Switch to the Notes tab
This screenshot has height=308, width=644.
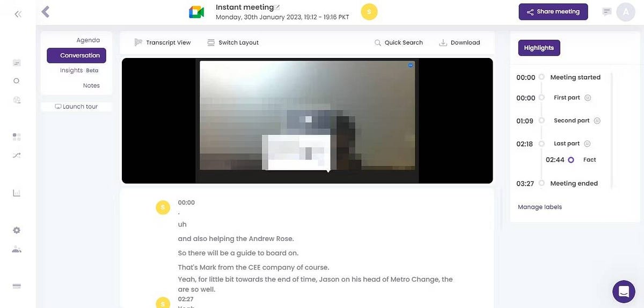tap(91, 85)
